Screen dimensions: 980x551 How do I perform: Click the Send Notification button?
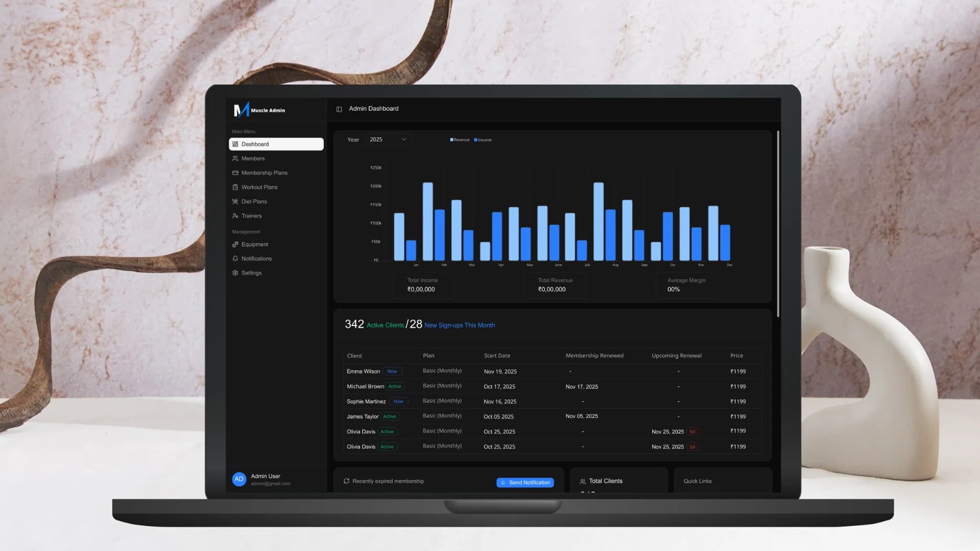525,483
